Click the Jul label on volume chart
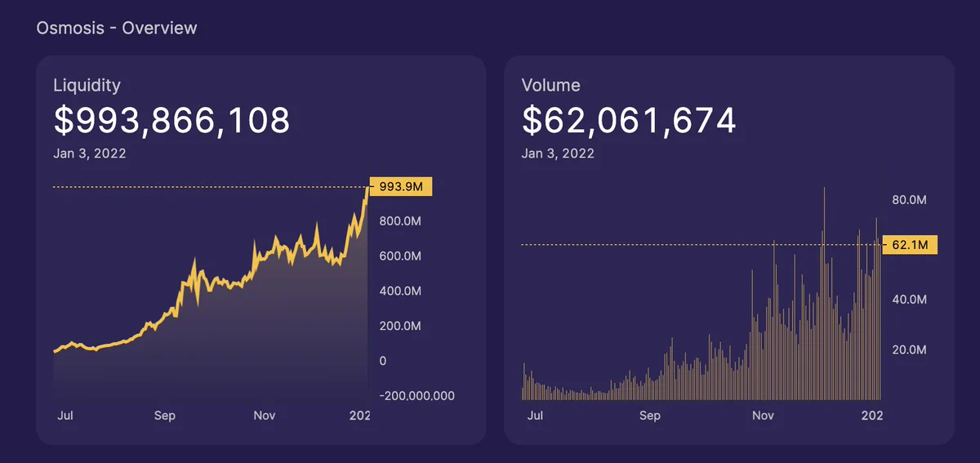The height and width of the screenshot is (463, 980). 536,416
